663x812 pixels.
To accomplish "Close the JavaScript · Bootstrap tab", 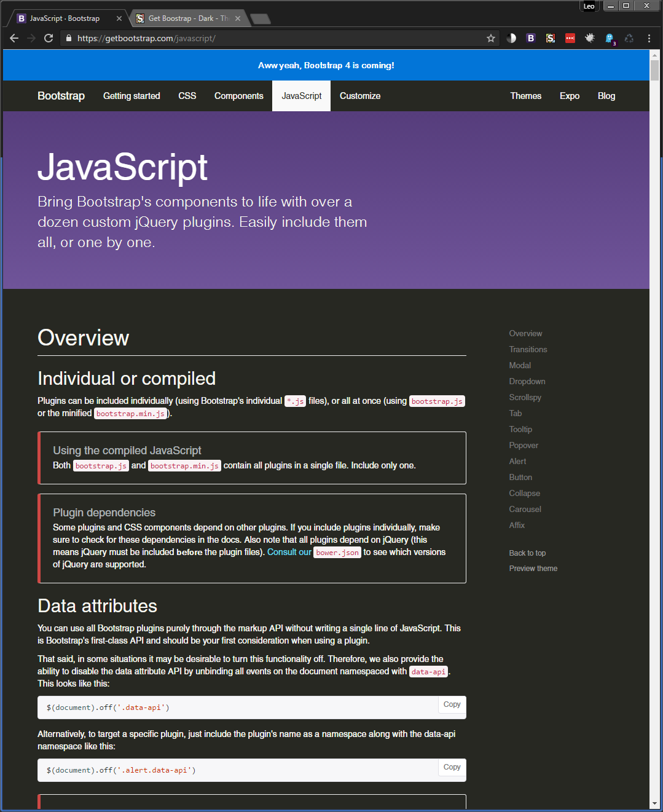I will click(119, 18).
